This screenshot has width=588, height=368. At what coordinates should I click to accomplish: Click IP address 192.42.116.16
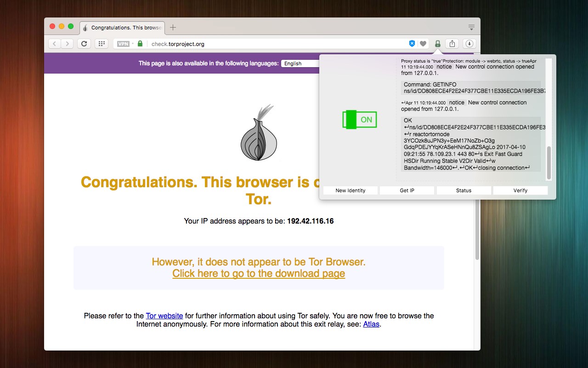tap(310, 221)
